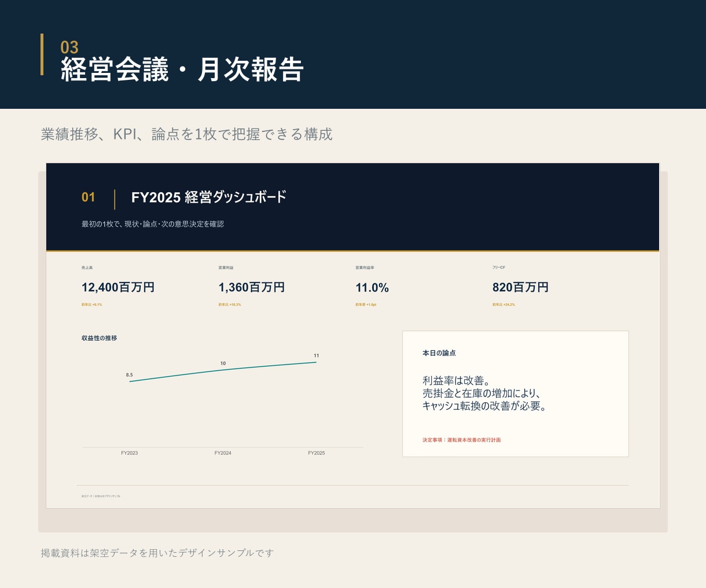
Task: Click the gold section number 03
Action: pos(69,47)
